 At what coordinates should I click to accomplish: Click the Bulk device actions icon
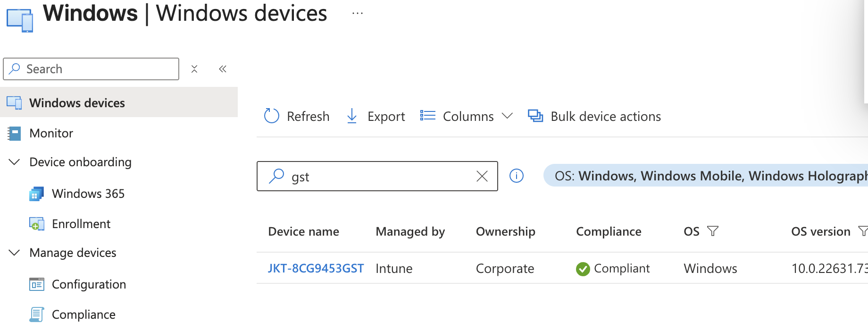(535, 116)
